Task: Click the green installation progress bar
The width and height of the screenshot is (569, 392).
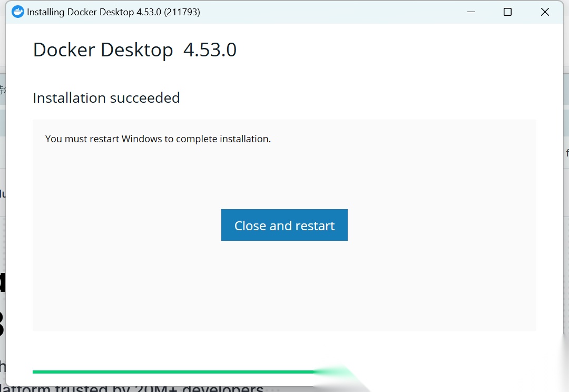Action: [x=173, y=371]
